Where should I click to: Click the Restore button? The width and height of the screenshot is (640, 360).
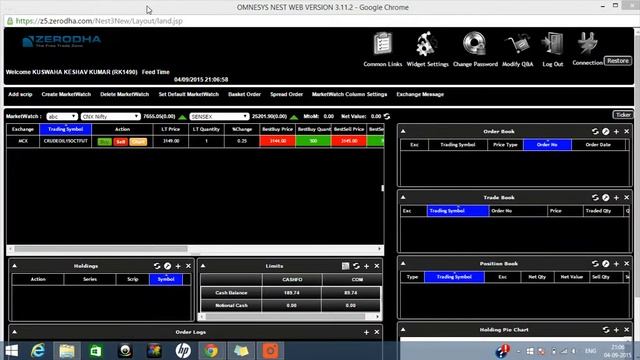[618, 61]
